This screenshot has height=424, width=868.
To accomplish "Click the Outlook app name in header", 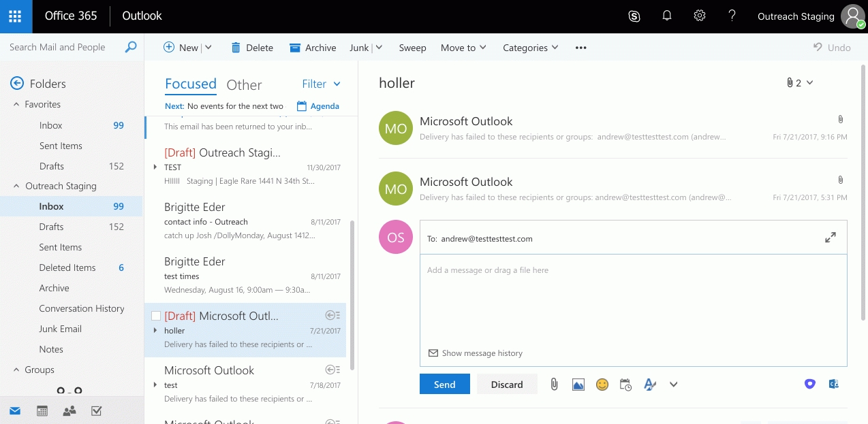I will click(x=142, y=16).
